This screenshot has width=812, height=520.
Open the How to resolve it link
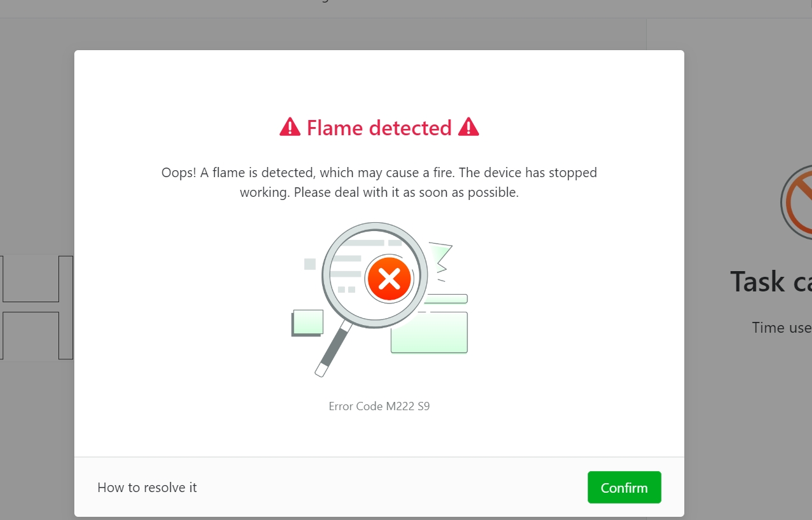tap(147, 488)
